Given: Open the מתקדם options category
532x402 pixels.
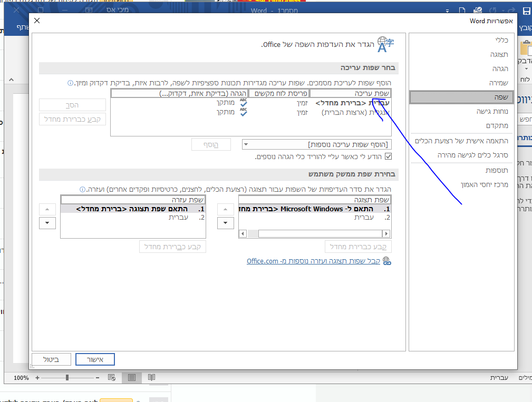Looking at the screenshot, I should tap(461, 126).
